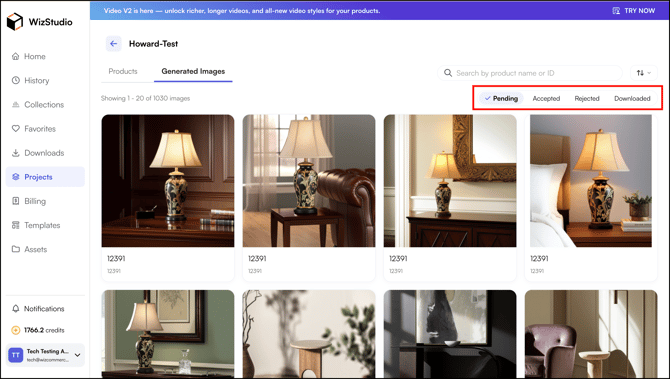670x379 pixels.
Task: Open Notifications panel
Action: [x=45, y=308]
